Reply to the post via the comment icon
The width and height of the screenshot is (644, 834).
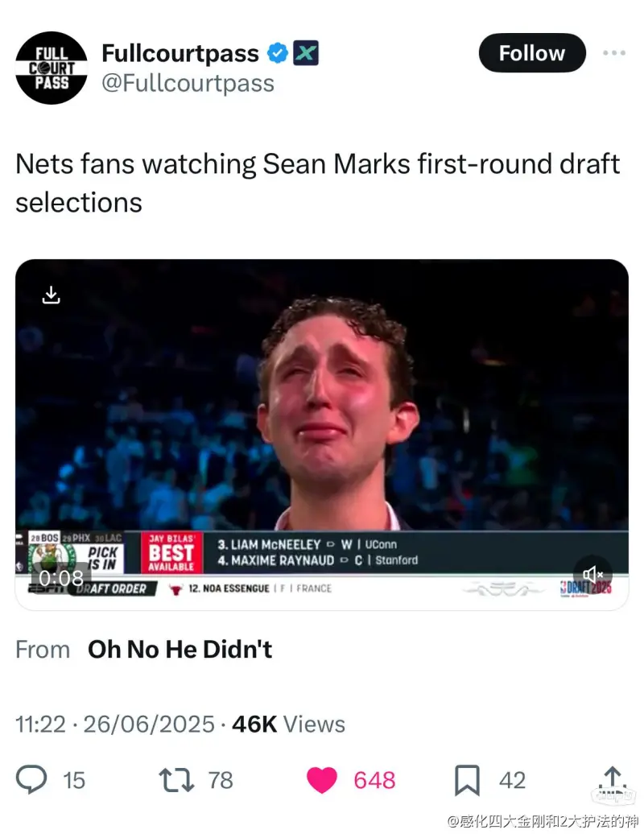click(32, 779)
